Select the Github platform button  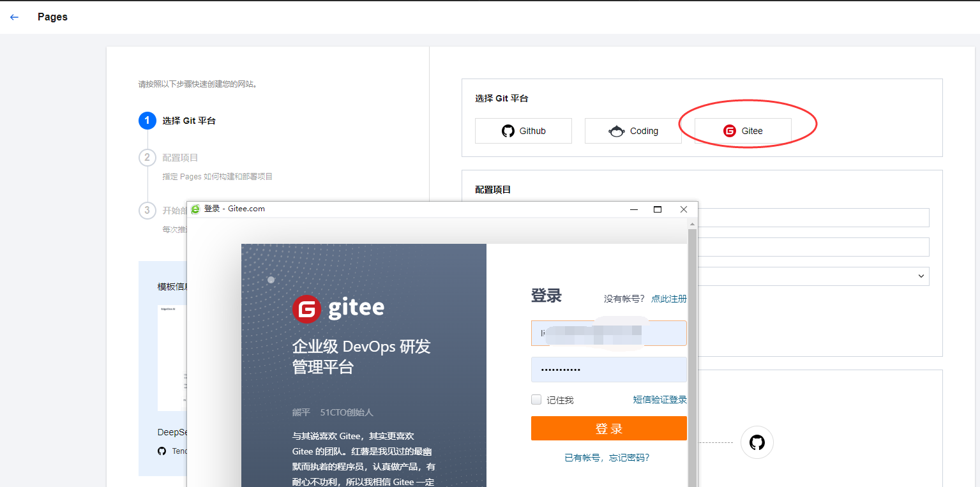coord(524,131)
